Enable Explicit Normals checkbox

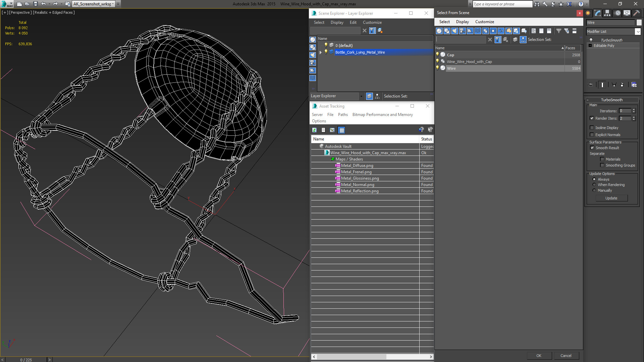click(592, 135)
